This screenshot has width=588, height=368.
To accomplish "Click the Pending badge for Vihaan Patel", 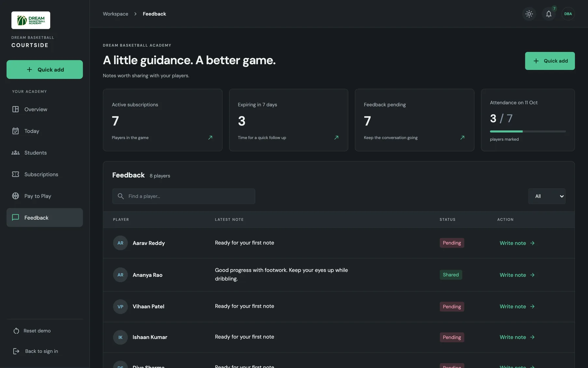I will point(452,307).
